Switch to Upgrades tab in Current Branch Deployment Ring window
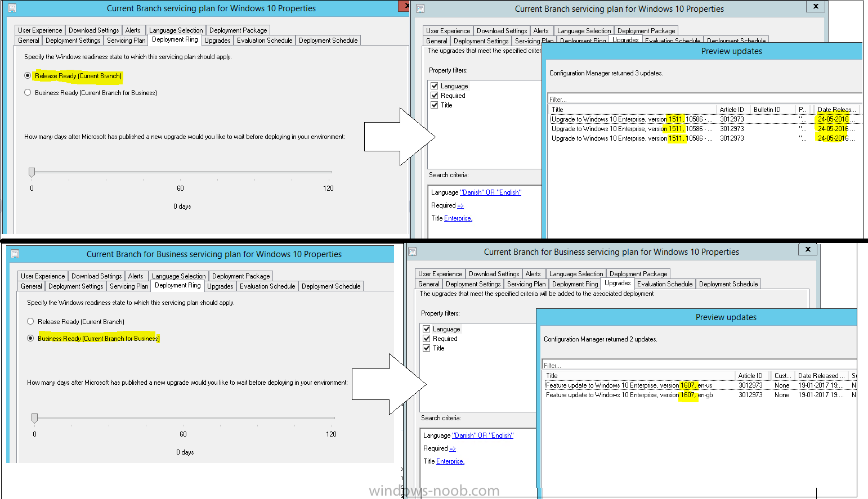This screenshot has width=868, height=499. [217, 41]
